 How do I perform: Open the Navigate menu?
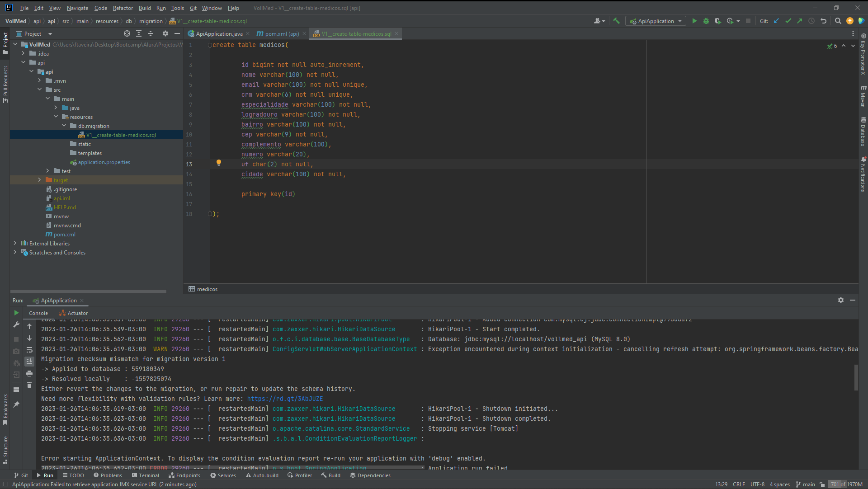(x=77, y=8)
